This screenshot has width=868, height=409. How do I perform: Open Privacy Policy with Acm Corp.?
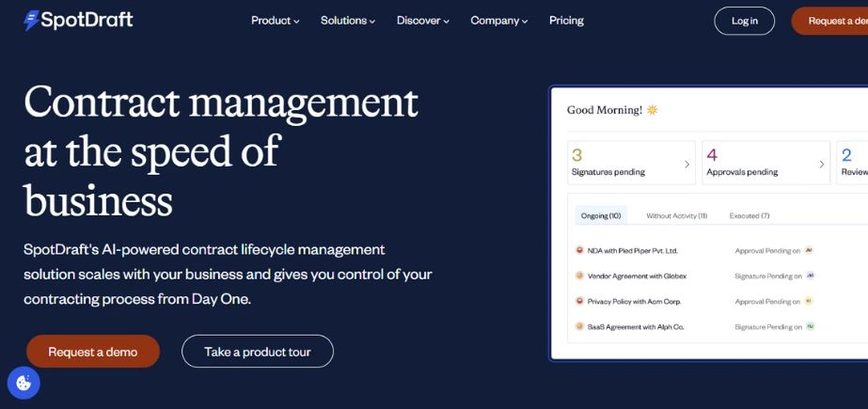pos(634,302)
